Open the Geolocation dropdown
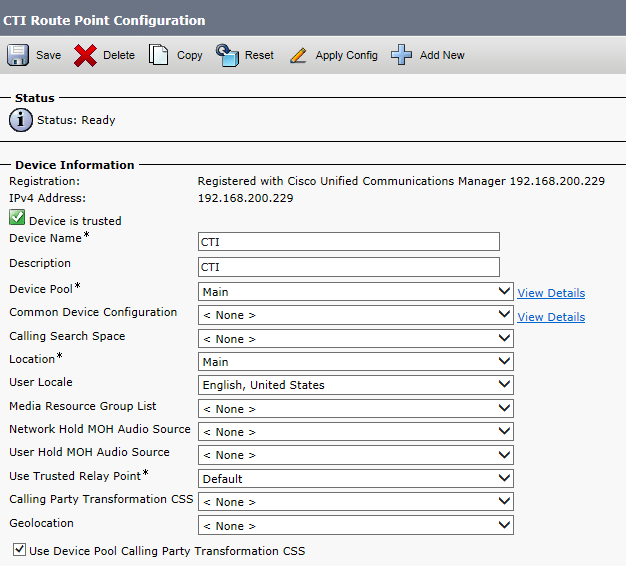The height and width of the screenshot is (566, 626). point(356,525)
